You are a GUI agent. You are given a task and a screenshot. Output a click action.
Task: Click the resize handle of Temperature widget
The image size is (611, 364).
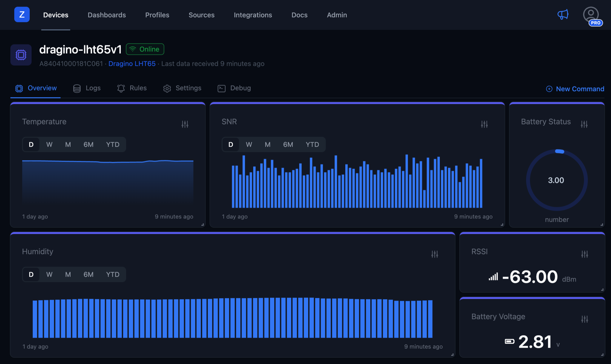[x=203, y=225]
